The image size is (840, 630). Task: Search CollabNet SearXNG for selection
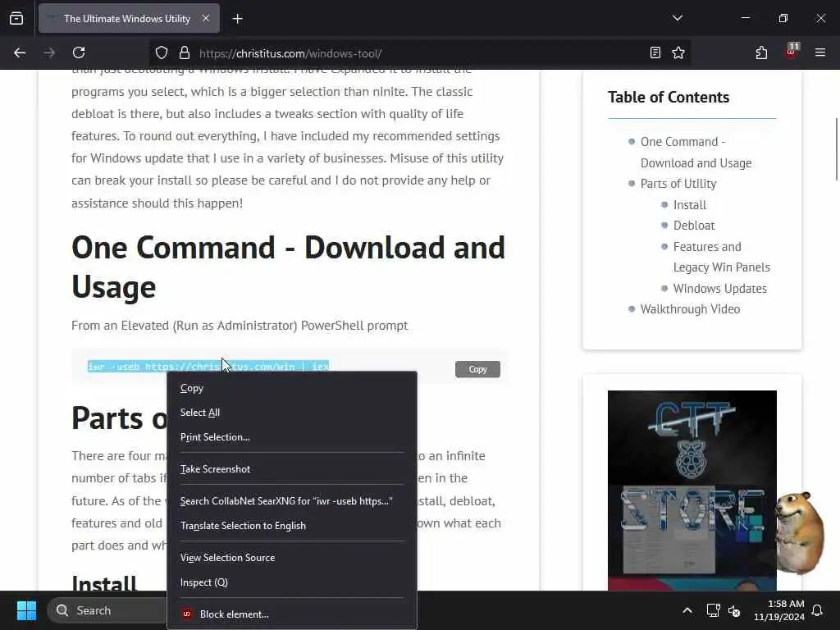click(x=292, y=501)
